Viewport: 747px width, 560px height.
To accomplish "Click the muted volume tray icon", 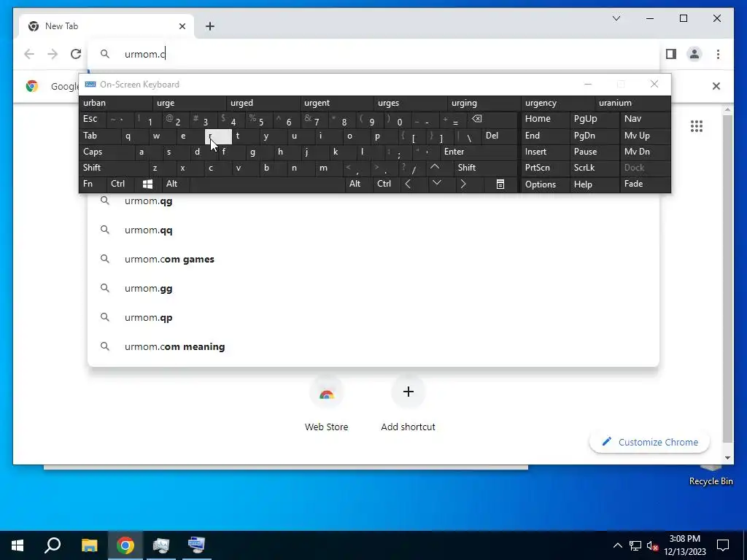I will (x=653, y=545).
